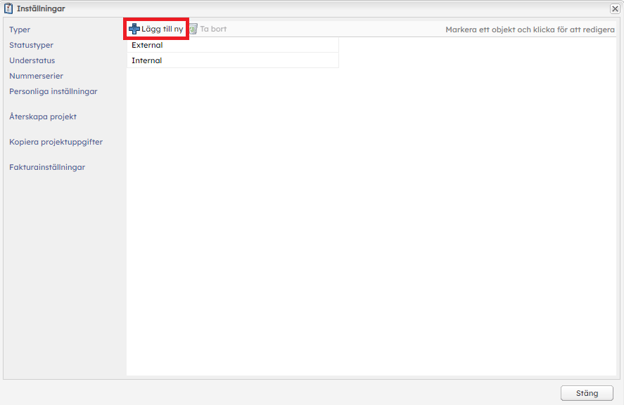Click the blue plus icon to add new
Image resolution: width=624 pixels, height=405 pixels.
coord(134,29)
